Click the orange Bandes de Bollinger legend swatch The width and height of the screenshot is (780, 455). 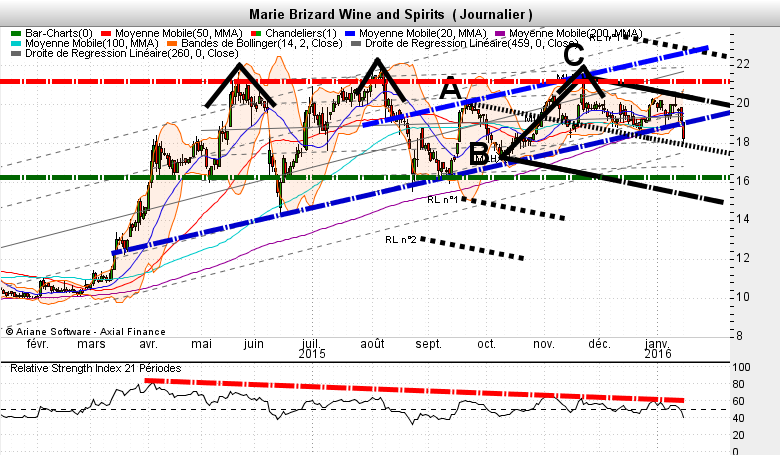172,43
